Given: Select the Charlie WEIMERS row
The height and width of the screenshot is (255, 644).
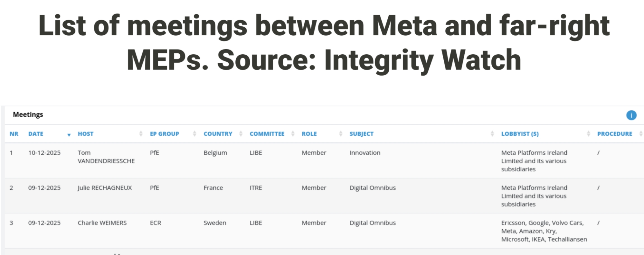Looking at the screenshot, I should pyautogui.click(x=102, y=223).
